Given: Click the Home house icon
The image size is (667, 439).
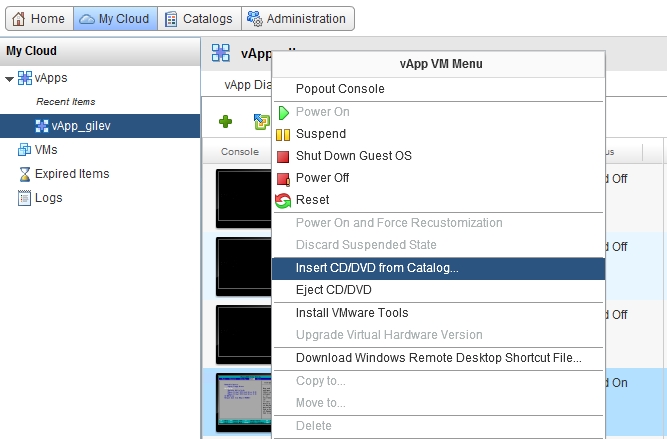Looking at the screenshot, I should pos(18,19).
